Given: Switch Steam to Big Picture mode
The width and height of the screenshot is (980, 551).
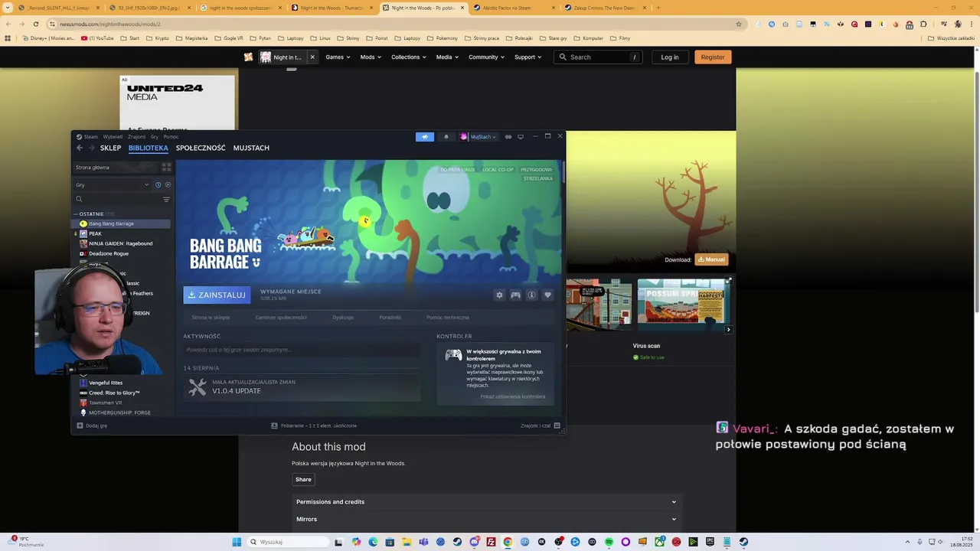Looking at the screenshot, I should [521, 137].
